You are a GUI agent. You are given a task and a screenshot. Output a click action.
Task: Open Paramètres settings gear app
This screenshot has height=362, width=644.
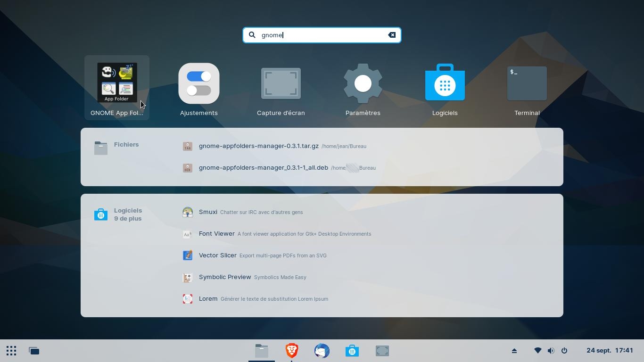[x=363, y=88]
